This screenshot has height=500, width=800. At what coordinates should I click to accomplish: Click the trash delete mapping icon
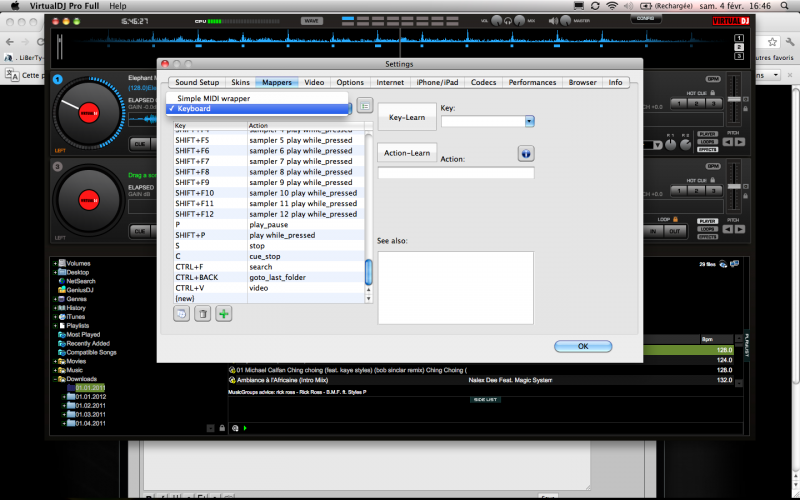203,314
